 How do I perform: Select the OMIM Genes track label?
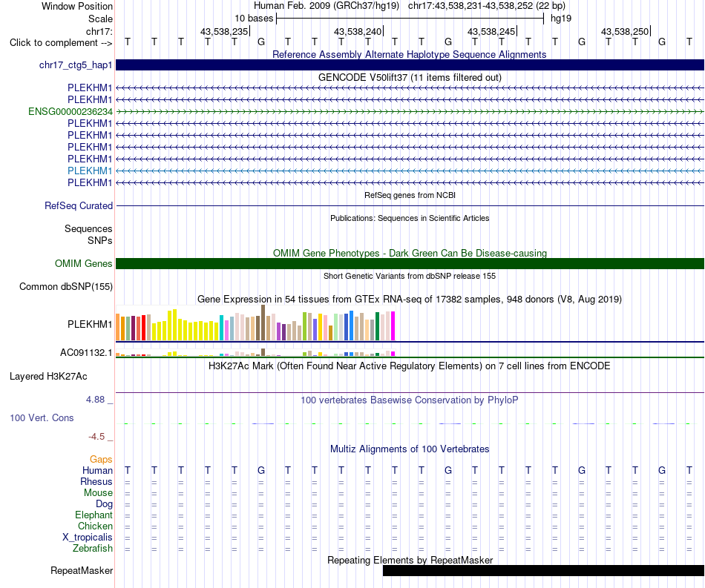84,264
